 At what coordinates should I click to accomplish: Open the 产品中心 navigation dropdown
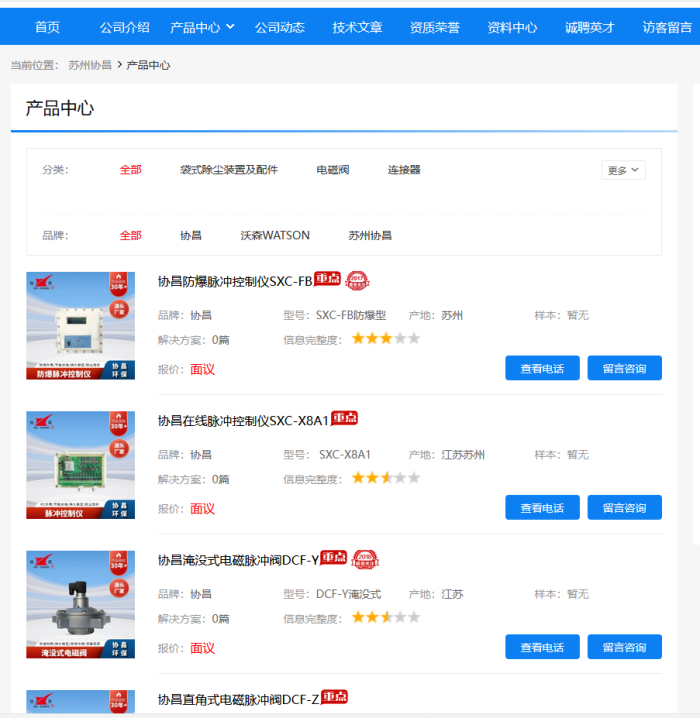tap(202, 27)
